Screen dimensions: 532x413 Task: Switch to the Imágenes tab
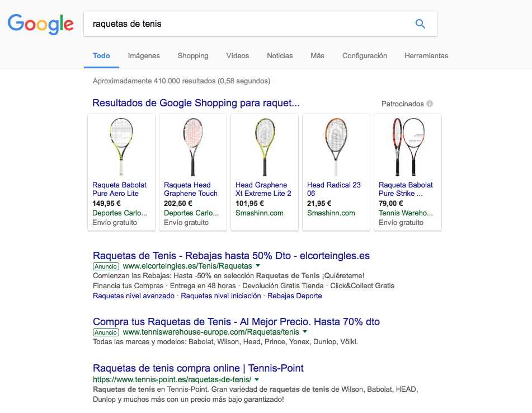[x=144, y=56]
